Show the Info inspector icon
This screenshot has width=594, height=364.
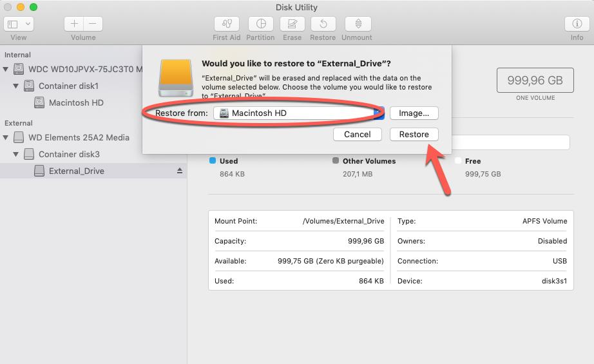pyautogui.click(x=577, y=24)
